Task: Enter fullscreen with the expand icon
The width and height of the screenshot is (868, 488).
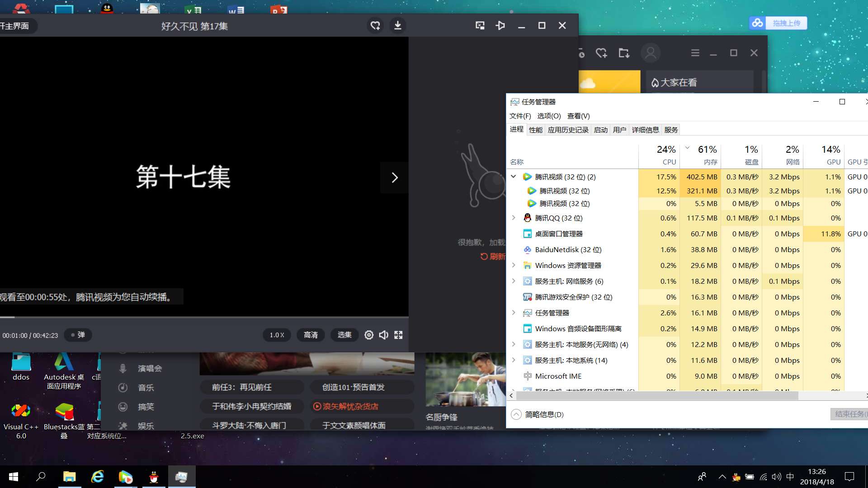Action: (x=398, y=335)
